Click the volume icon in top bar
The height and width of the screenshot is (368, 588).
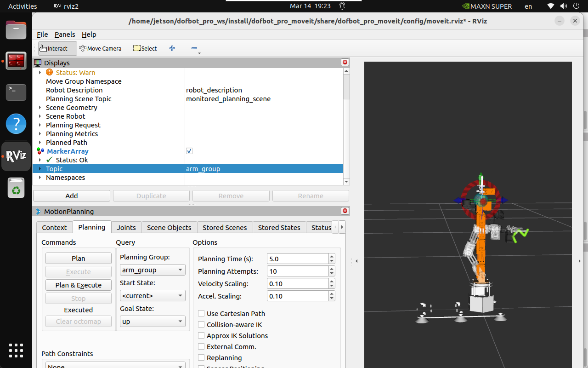coord(563,6)
